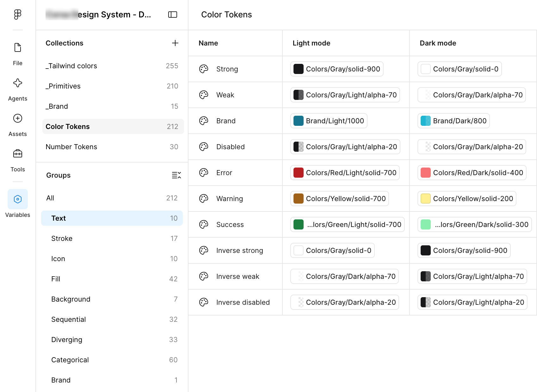Select the Fill group

(112, 279)
